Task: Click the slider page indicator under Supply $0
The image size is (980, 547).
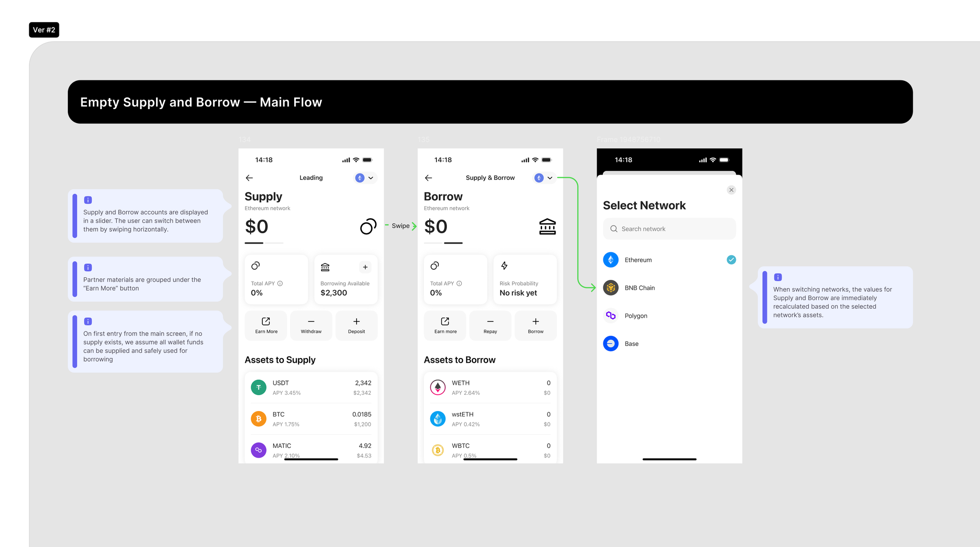Action: 264,243
